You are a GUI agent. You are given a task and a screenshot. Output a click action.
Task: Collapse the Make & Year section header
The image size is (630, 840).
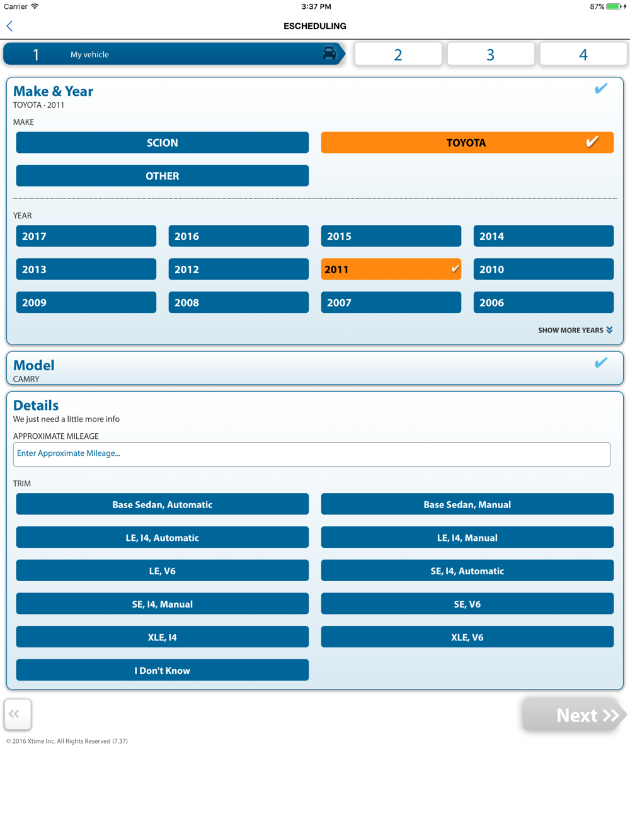[x=53, y=91]
